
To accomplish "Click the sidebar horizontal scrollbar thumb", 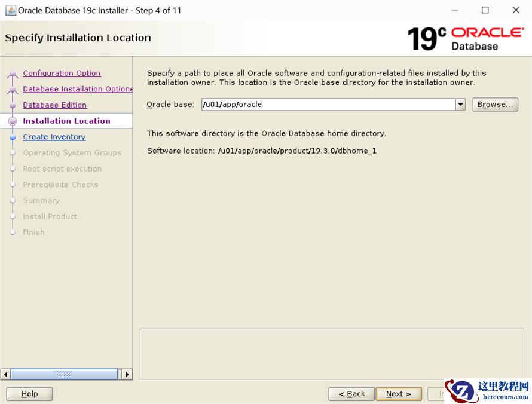I will point(64,375).
